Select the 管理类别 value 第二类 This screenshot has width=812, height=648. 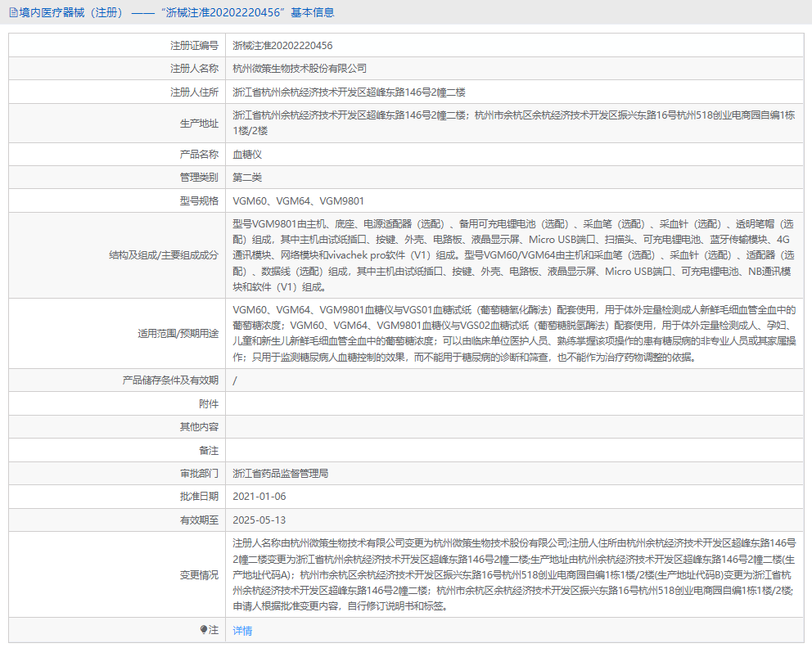pos(244,177)
